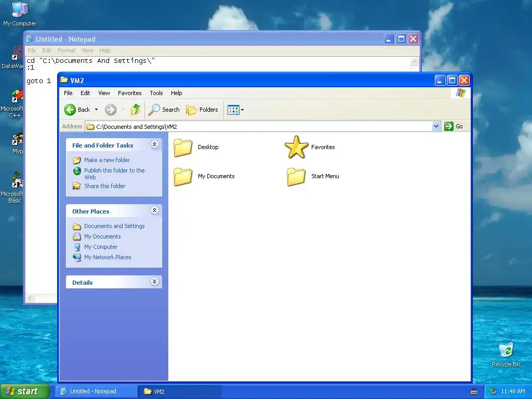Screen dimensions: 532x399
Task: Click the 11:48 AM clock
Action: click(x=513, y=392)
